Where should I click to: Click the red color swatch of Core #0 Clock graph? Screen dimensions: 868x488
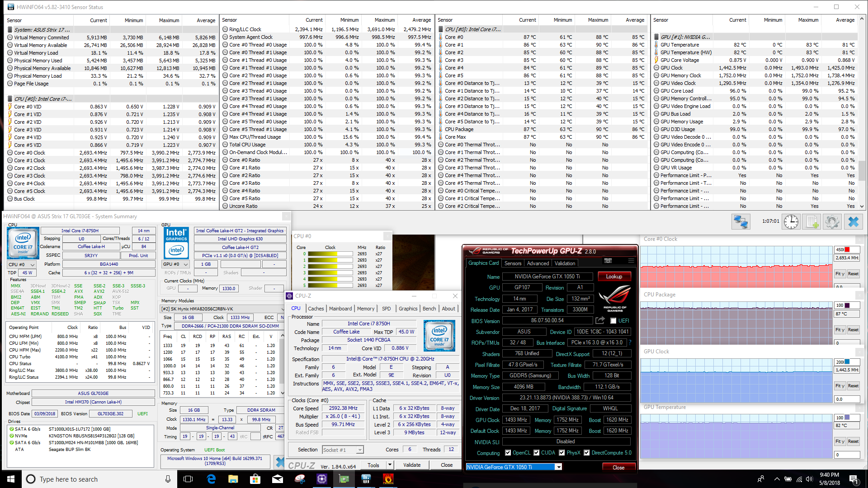(x=847, y=249)
